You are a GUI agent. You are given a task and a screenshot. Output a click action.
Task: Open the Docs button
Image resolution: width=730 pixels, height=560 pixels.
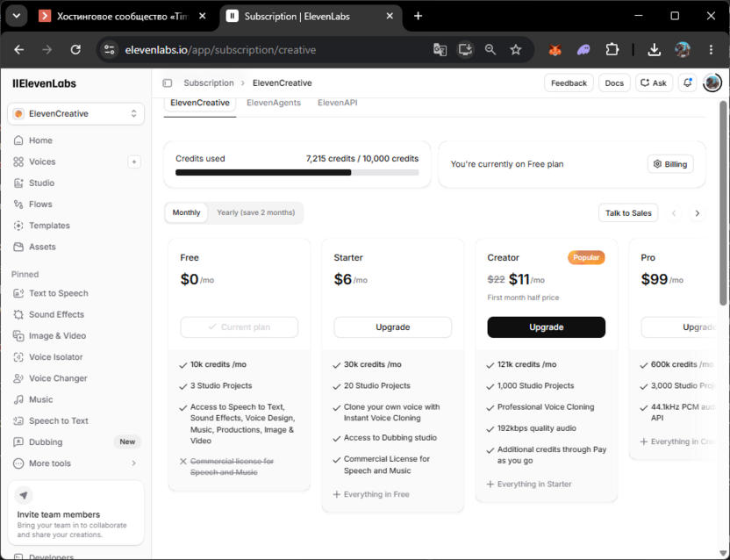coord(614,83)
